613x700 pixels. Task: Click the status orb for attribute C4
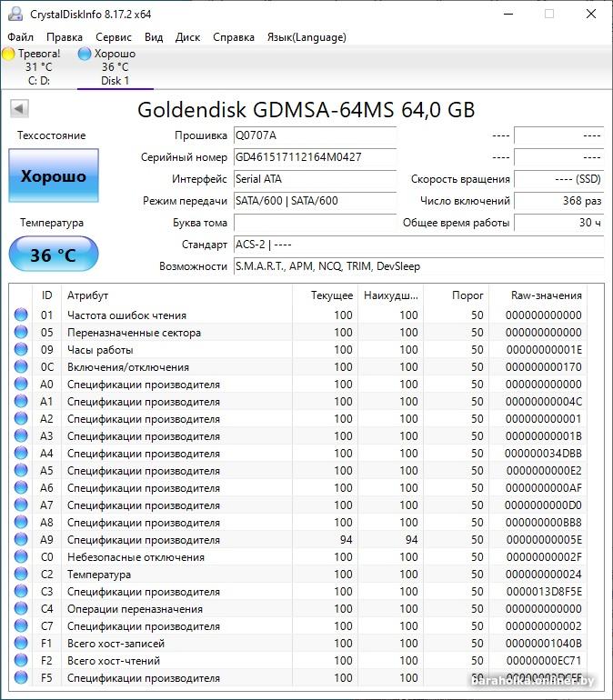point(21,608)
